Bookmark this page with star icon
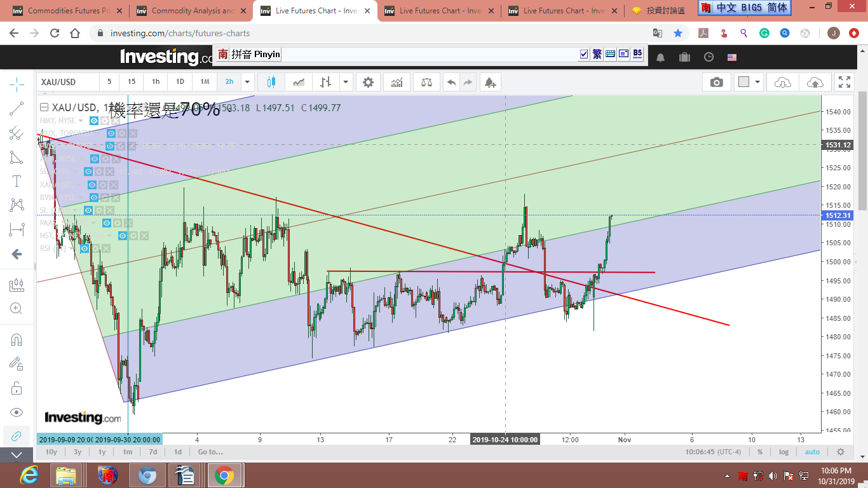 [x=678, y=33]
